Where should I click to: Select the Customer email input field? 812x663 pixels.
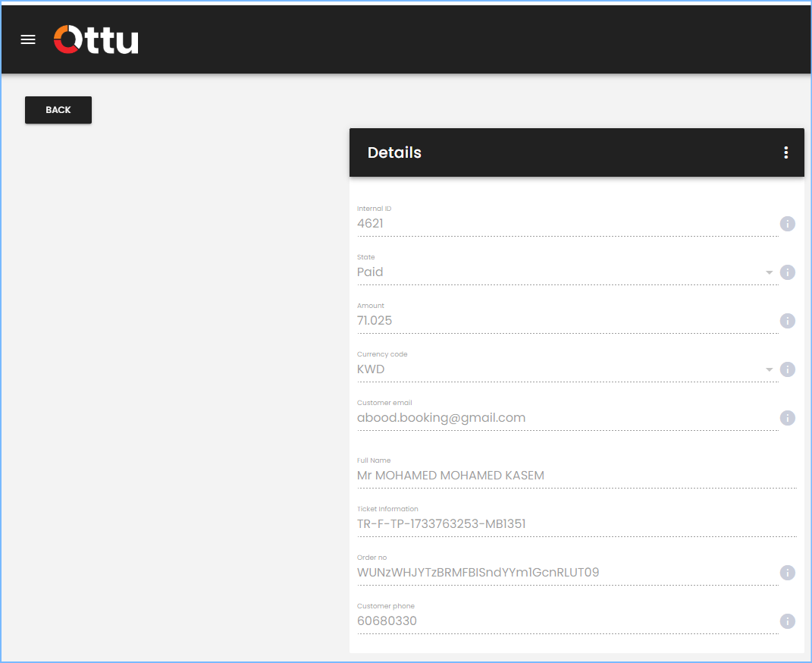(568, 418)
